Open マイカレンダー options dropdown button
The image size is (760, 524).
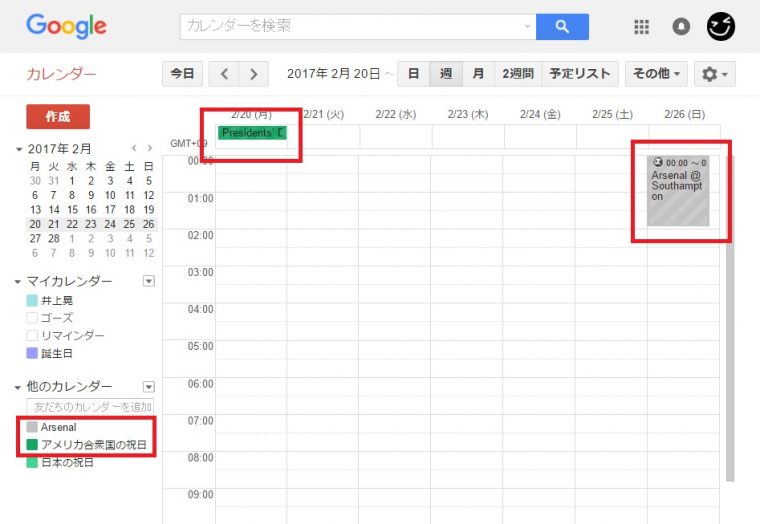click(x=149, y=281)
